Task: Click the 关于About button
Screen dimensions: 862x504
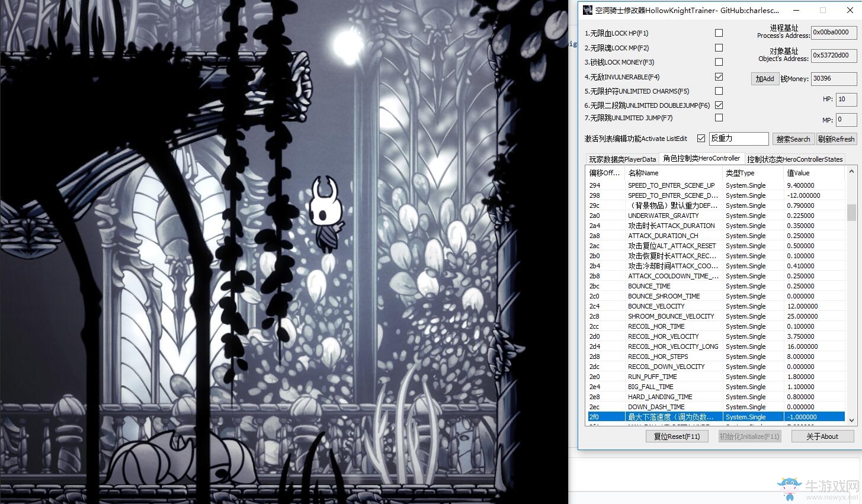Action: tap(822, 436)
